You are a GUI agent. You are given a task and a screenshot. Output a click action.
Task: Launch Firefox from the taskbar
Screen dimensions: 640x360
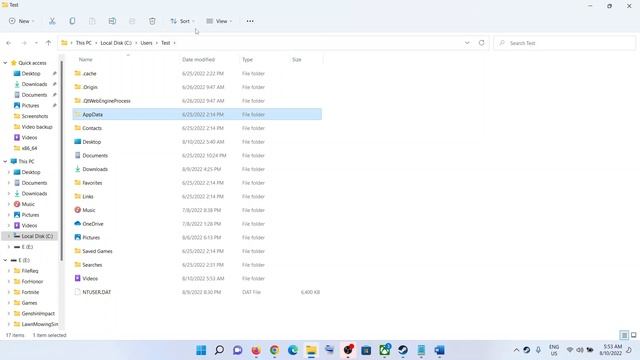256,350
